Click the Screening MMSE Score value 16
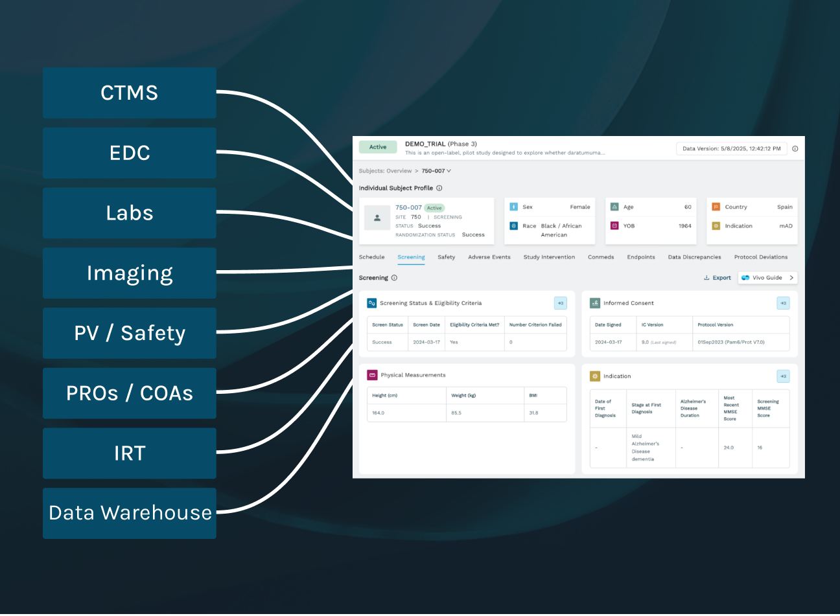This screenshot has width=840, height=616. 760,448
